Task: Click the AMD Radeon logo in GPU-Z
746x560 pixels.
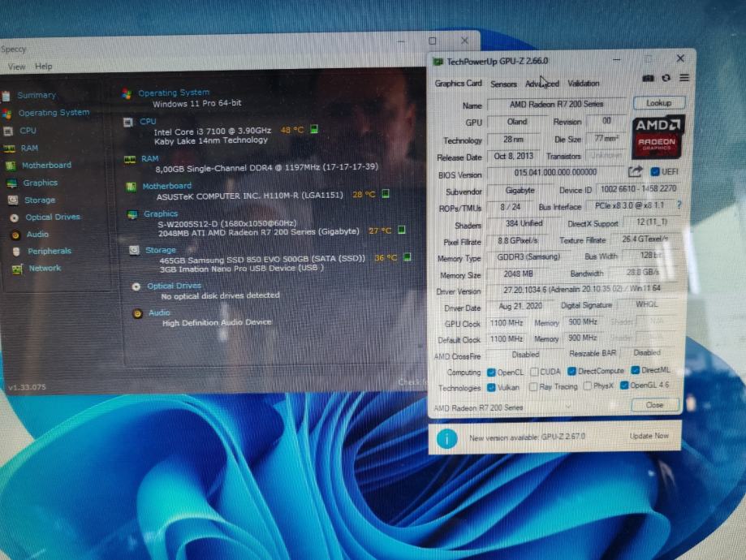Action: (x=657, y=138)
